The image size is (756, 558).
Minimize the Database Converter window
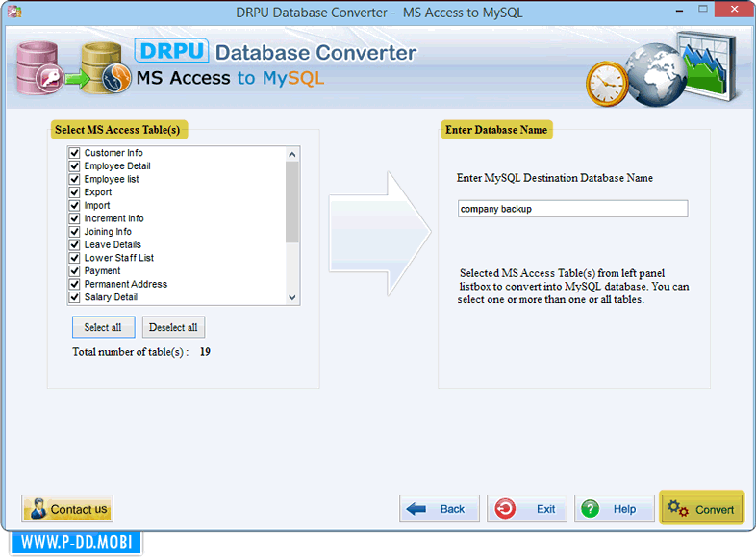pyautogui.click(x=679, y=11)
